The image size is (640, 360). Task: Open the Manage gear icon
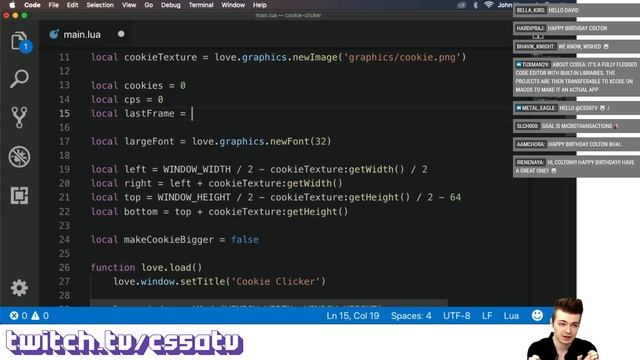(19, 288)
